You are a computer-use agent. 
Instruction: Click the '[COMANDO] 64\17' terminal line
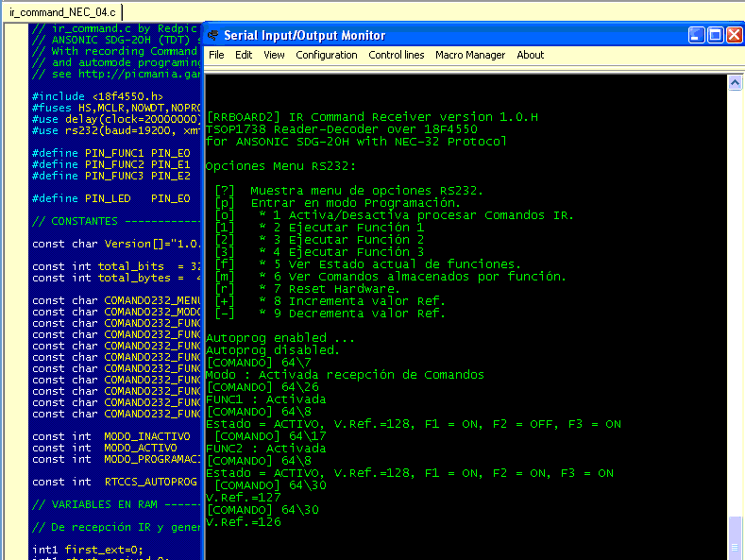pos(270,436)
